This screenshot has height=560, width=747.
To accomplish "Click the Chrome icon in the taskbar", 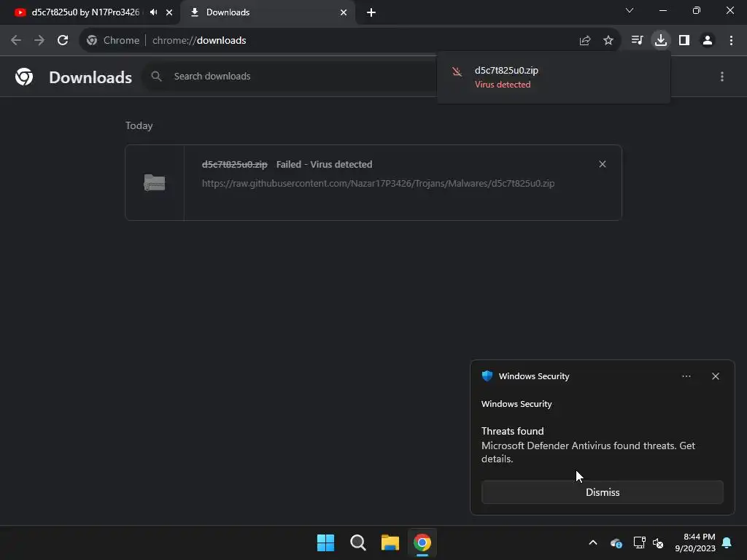I will pos(422,542).
